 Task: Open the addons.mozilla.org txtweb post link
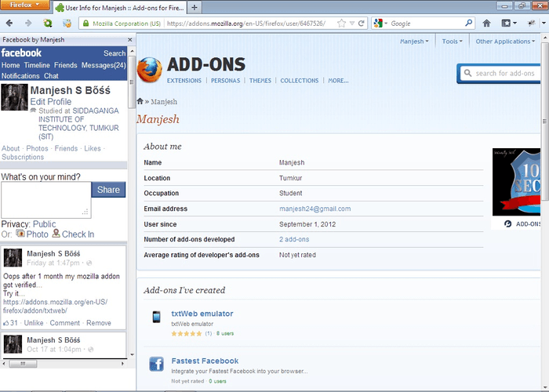pos(56,306)
